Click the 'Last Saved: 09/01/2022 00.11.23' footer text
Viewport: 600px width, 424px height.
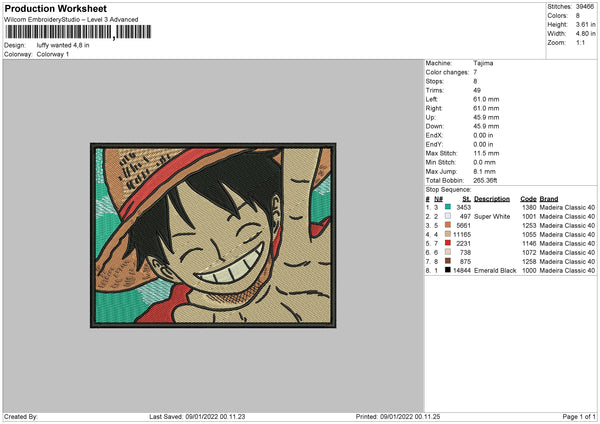[197, 416]
